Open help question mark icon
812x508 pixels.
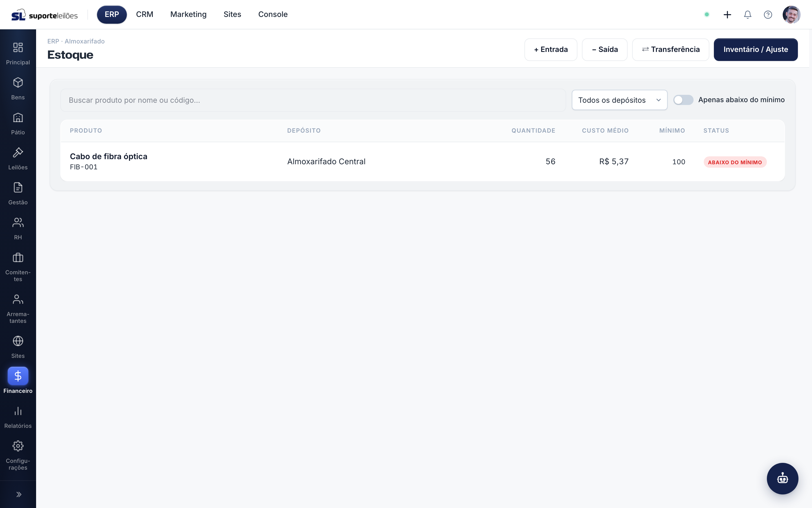(768, 14)
